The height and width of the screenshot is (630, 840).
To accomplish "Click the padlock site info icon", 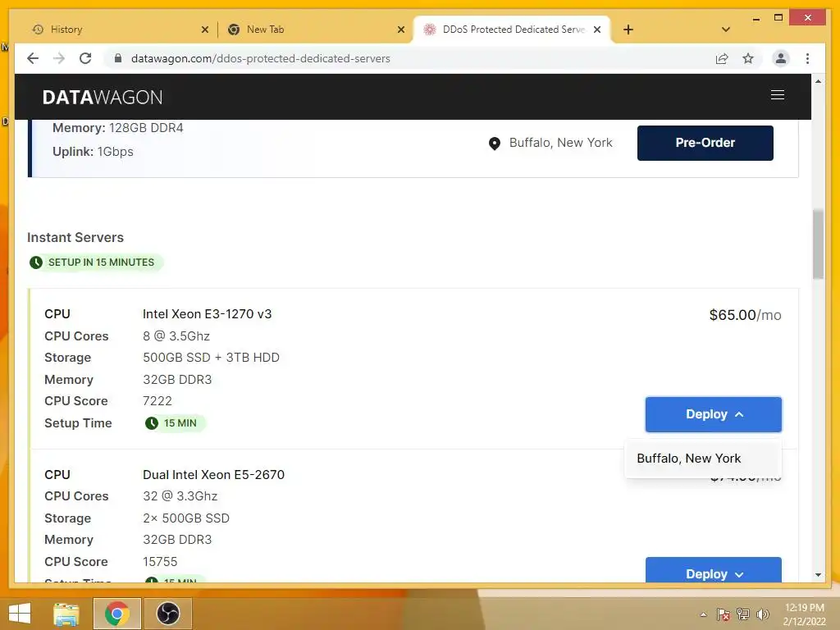I will 118,58.
